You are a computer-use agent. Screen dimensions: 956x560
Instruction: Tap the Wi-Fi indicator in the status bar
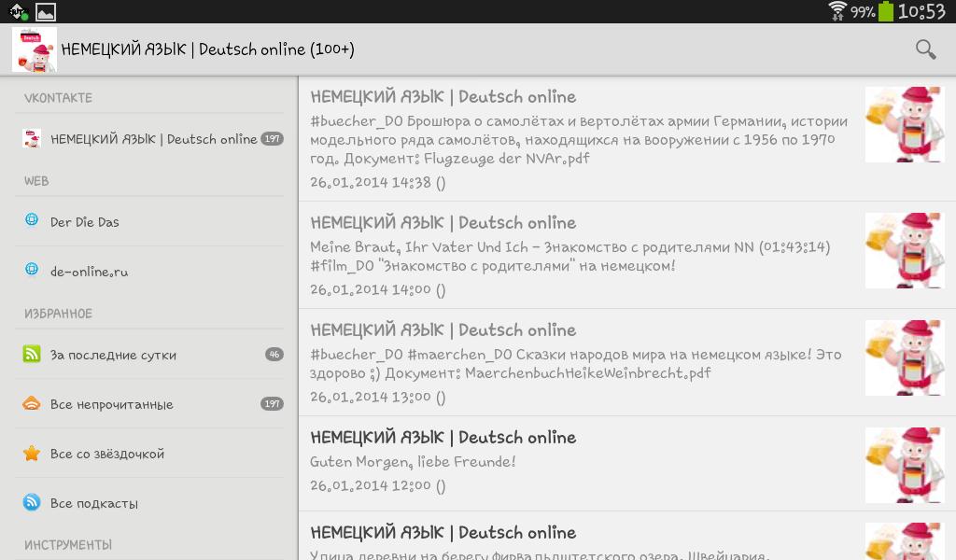coord(836,11)
